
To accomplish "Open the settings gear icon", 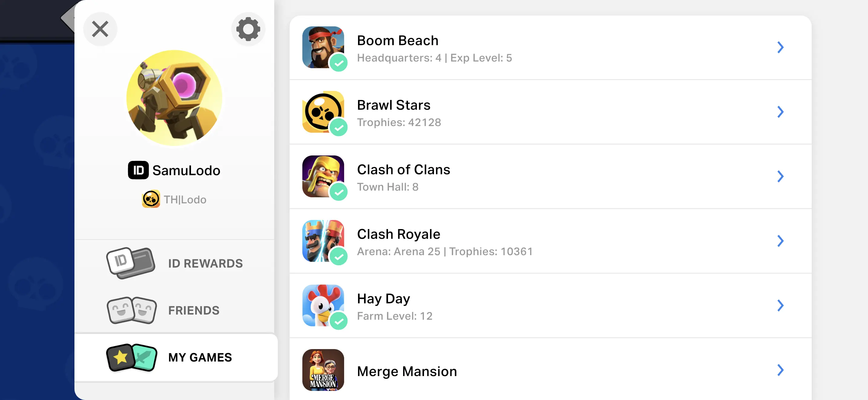I will click(248, 29).
